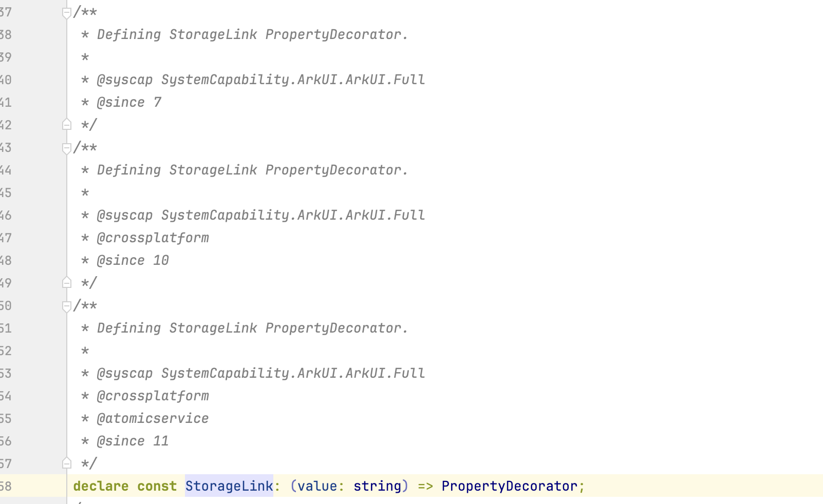Click the value parameter name on line 58
The image size is (823, 504).
pyautogui.click(x=317, y=486)
